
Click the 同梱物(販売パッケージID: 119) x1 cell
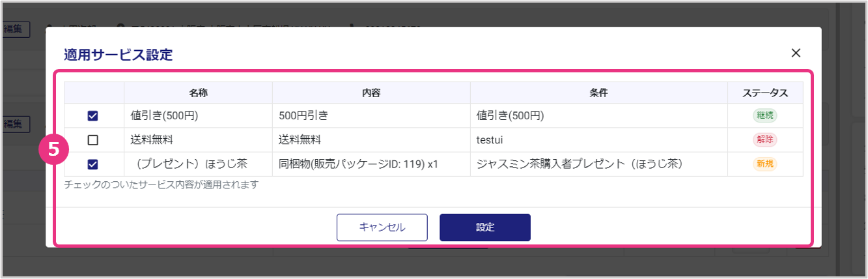[x=358, y=164]
